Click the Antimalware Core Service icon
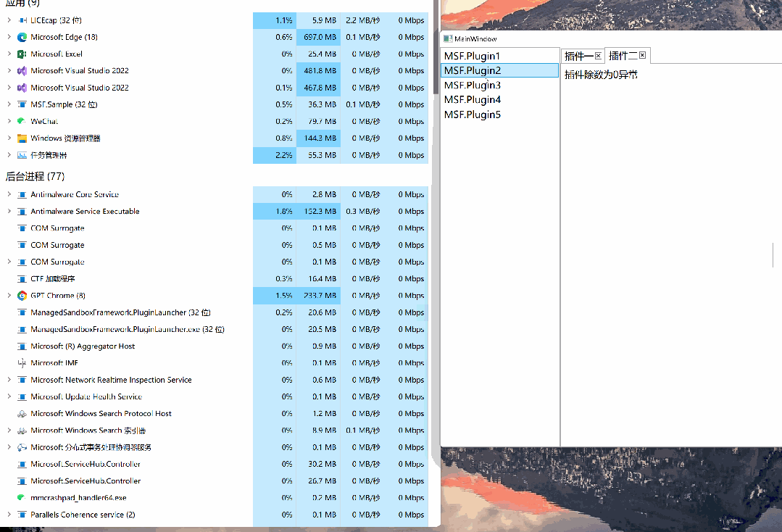 [22, 194]
